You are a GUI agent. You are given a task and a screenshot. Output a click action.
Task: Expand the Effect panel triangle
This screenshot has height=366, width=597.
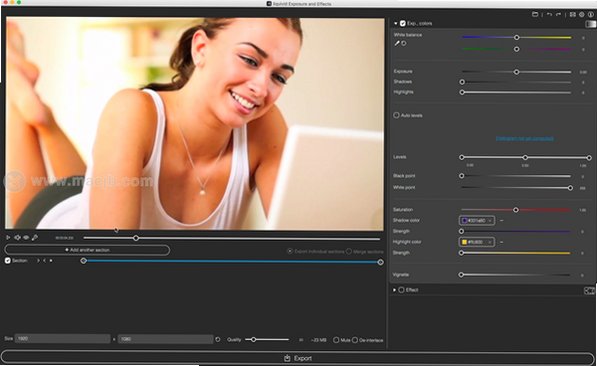[x=394, y=290]
